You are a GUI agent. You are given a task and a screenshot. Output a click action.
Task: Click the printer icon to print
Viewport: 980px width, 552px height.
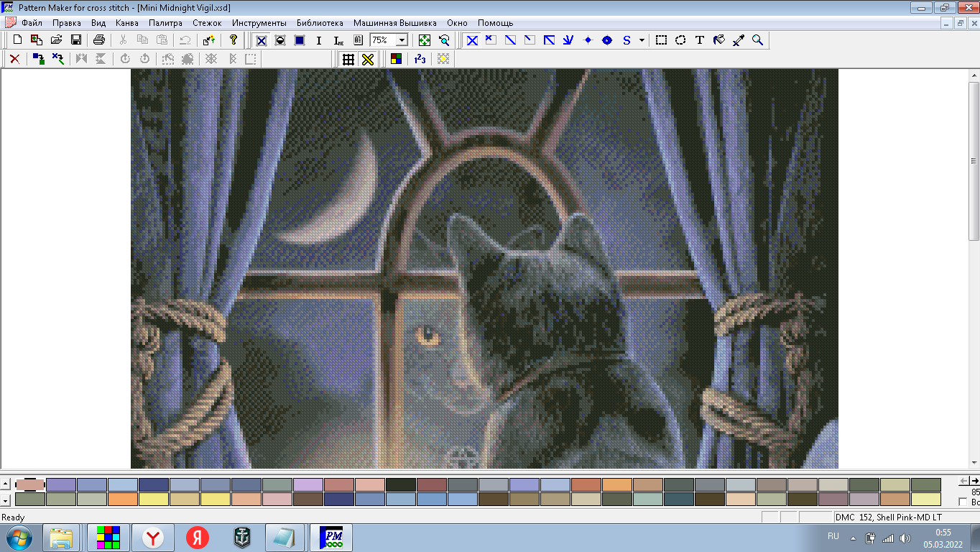(x=99, y=40)
